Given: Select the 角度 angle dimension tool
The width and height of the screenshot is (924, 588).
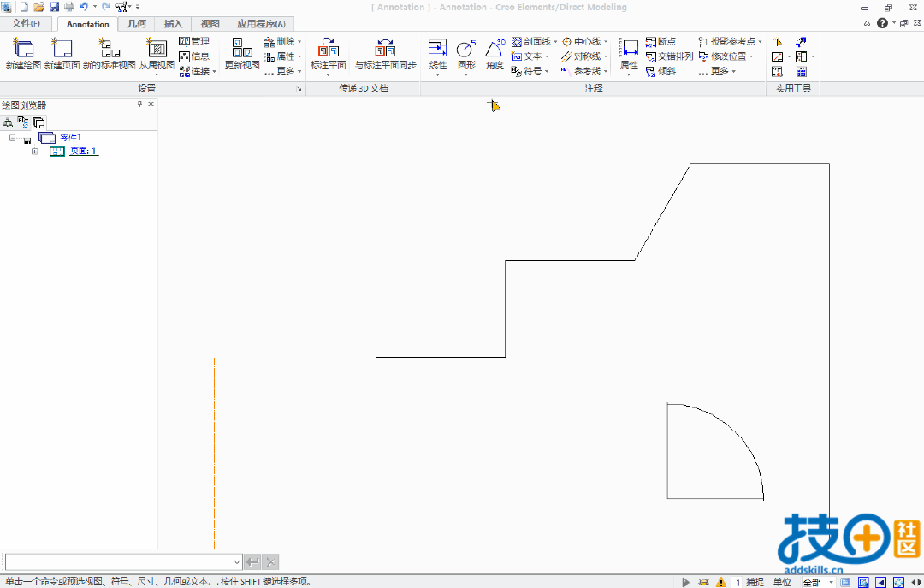Looking at the screenshot, I should pos(495,54).
